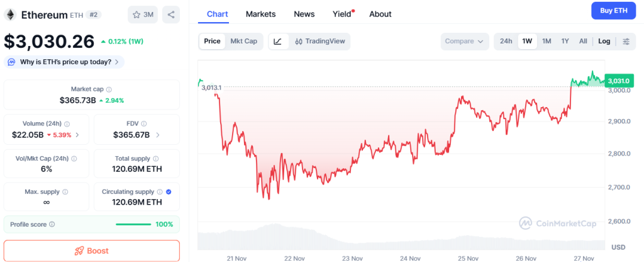Click the Market cap info icon

tap(109, 89)
